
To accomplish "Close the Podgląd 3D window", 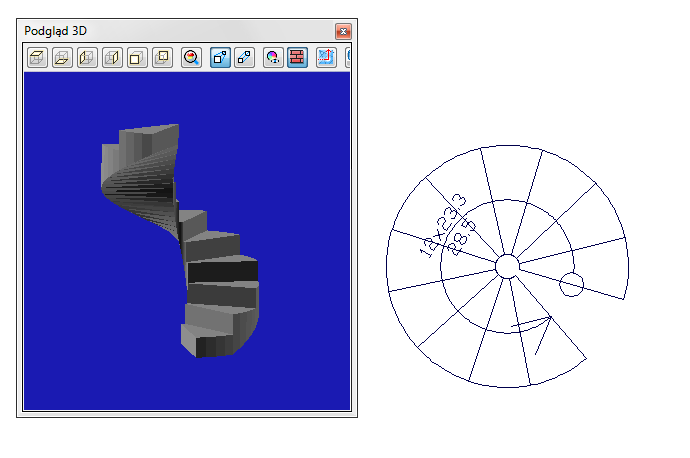I will pyautogui.click(x=343, y=31).
